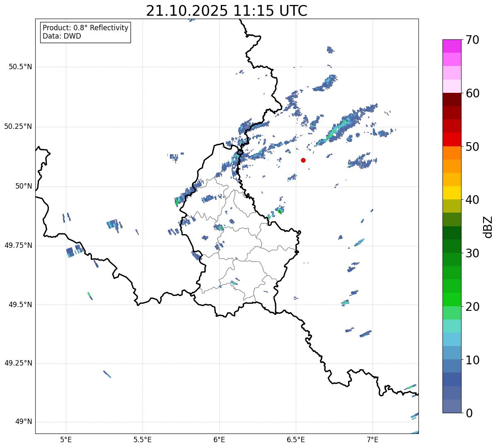This screenshot has height=448, width=498.
Task: Click the Product: 0.8° Reflectivity label
Action: [86, 28]
